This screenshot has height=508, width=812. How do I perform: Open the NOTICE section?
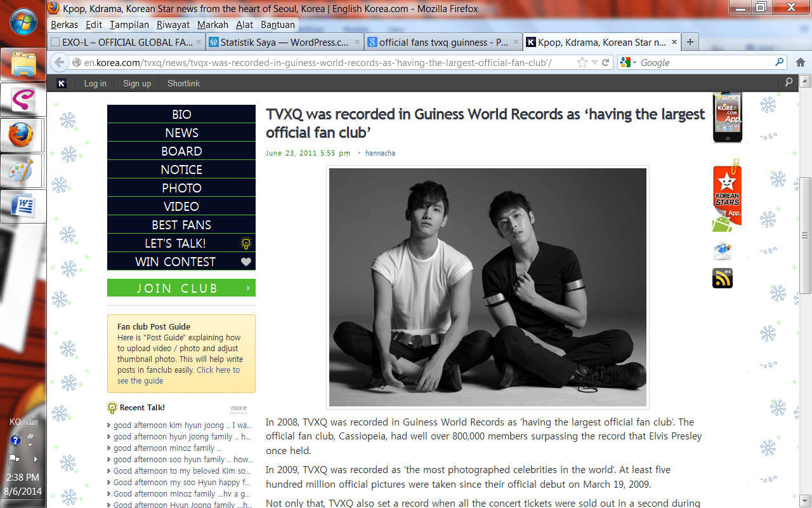(181, 170)
